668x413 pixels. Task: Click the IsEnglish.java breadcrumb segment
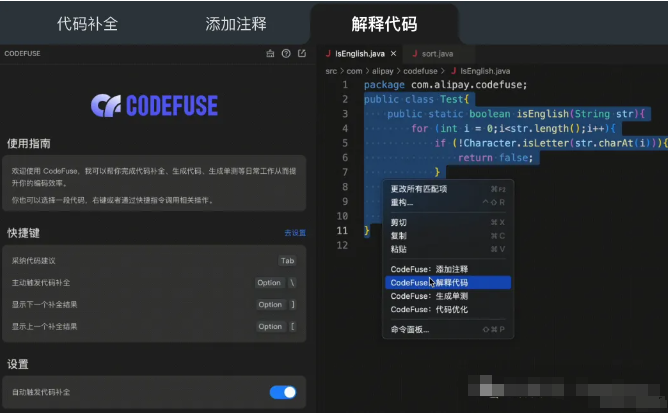[x=485, y=71]
